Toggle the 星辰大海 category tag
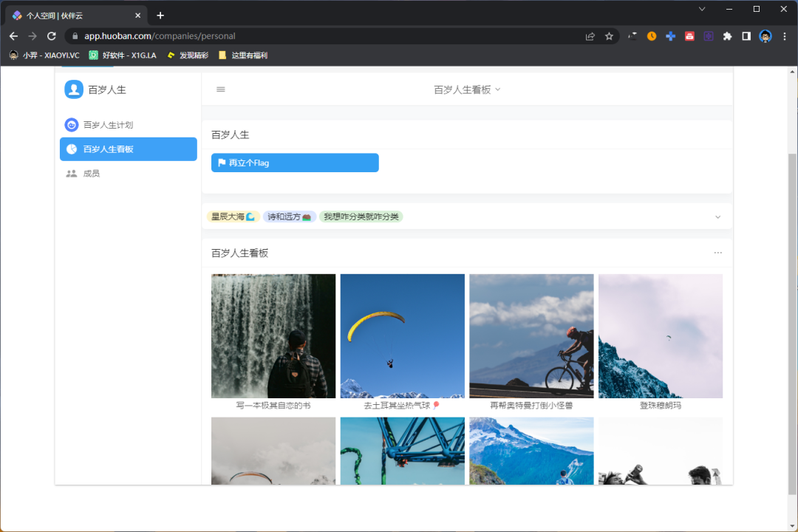The height and width of the screenshot is (532, 798). click(233, 216)
